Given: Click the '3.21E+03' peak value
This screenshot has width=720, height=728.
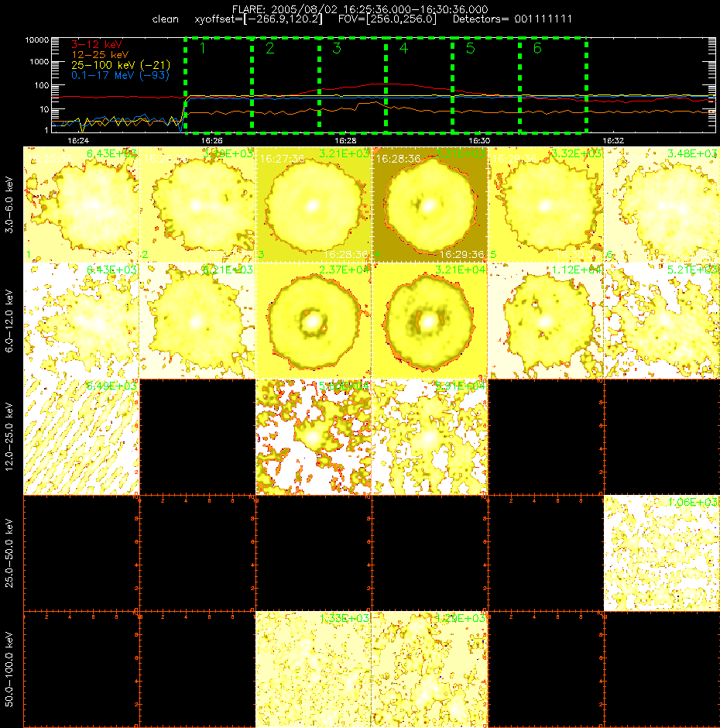Looking at the screenshot, I should pyautogui.click(x=345, y=153).
